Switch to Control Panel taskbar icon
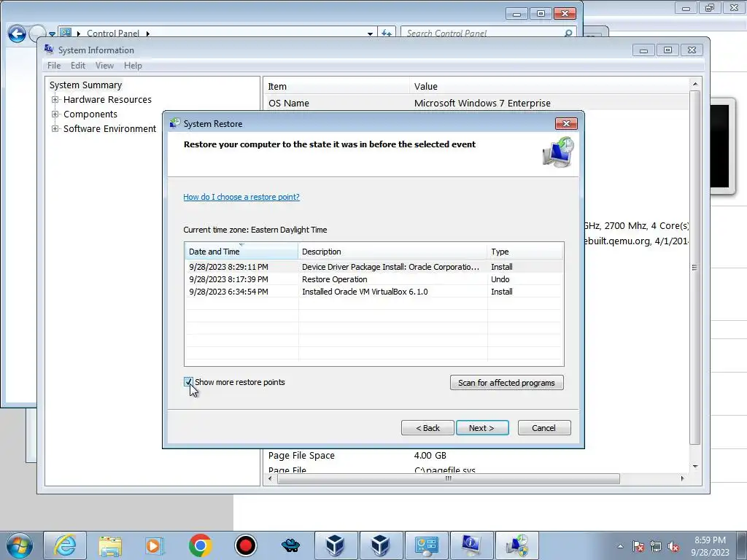 point(426,545)
